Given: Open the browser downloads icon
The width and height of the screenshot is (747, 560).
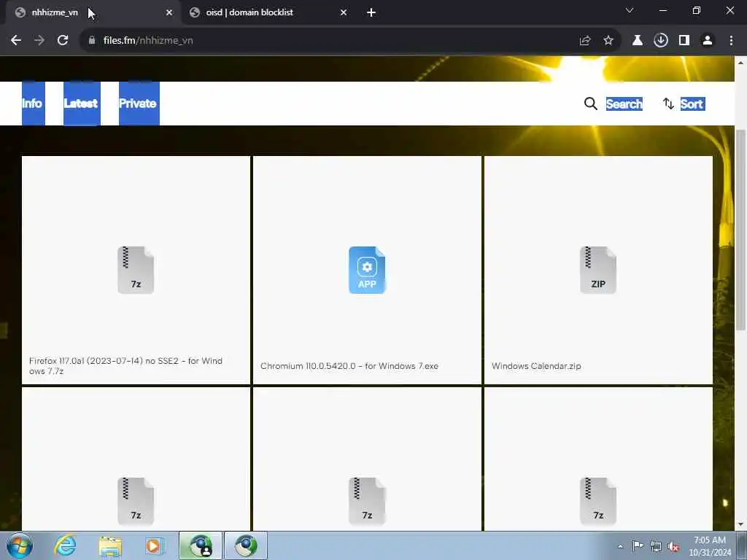Looking at the screenshot, I should pos(661,41).
